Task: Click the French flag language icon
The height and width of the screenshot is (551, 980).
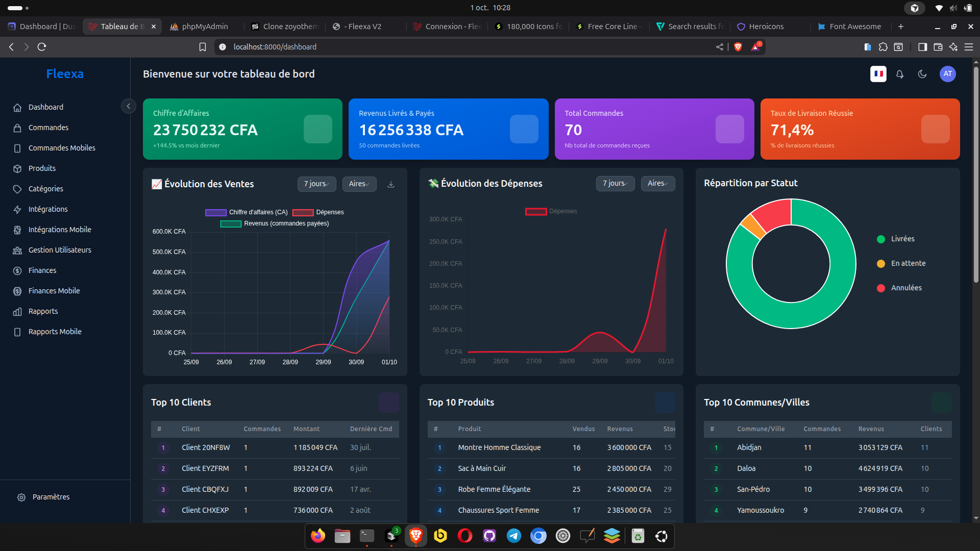Action: (877, 74)
